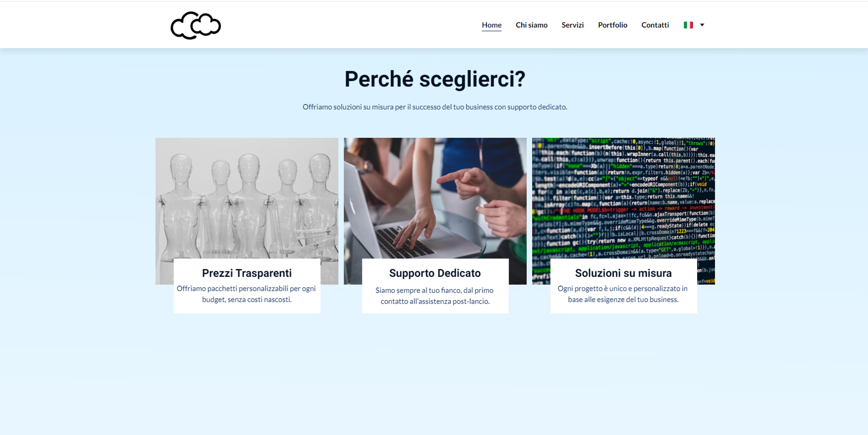Click the pacchetti personalizzabili description text
Image resolution: width=868 pixels, height=435 pixels.
pos(246,294)
